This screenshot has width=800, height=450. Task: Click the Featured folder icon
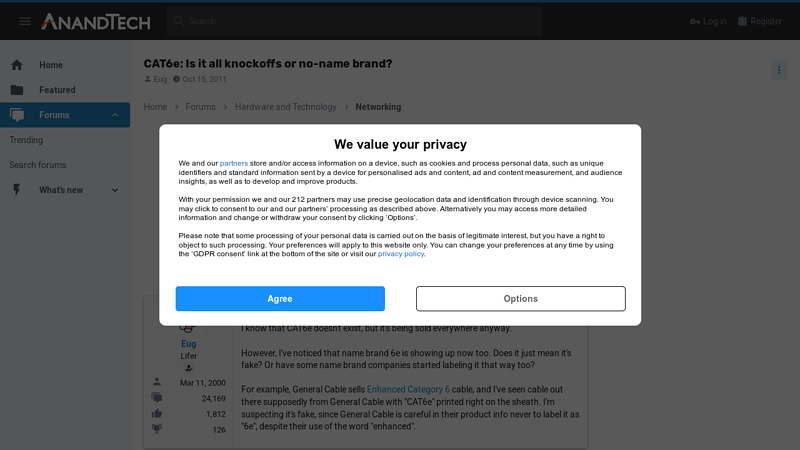pyautogui.click(x=17, y=90)
